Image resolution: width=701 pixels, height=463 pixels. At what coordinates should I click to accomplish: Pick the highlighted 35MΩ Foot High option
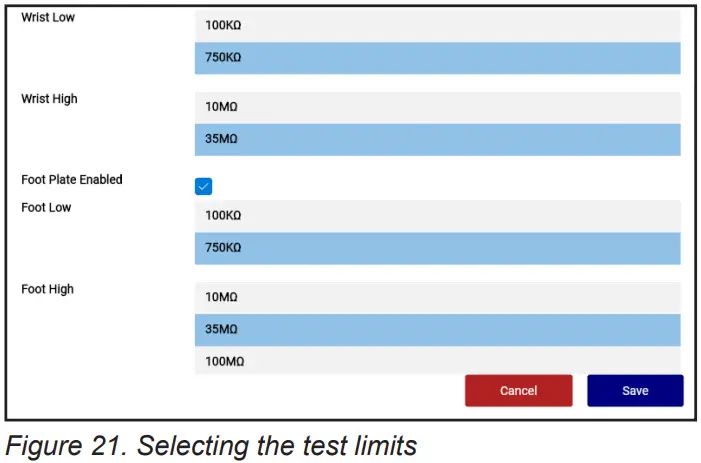point(437,329)
